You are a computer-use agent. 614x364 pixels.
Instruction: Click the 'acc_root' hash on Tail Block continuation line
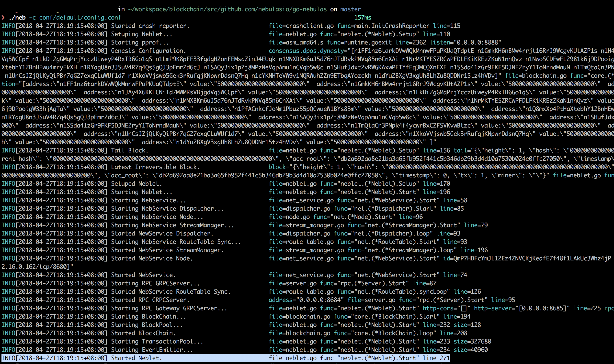tap(450, 159)
